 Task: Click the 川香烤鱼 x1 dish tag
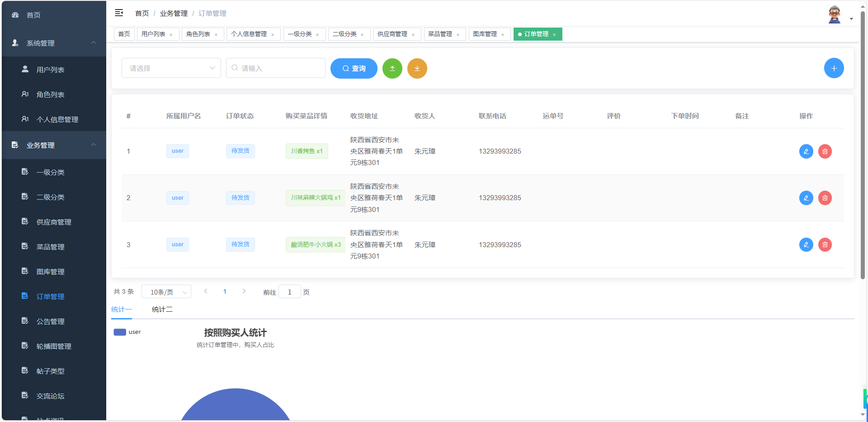point(307,151)
